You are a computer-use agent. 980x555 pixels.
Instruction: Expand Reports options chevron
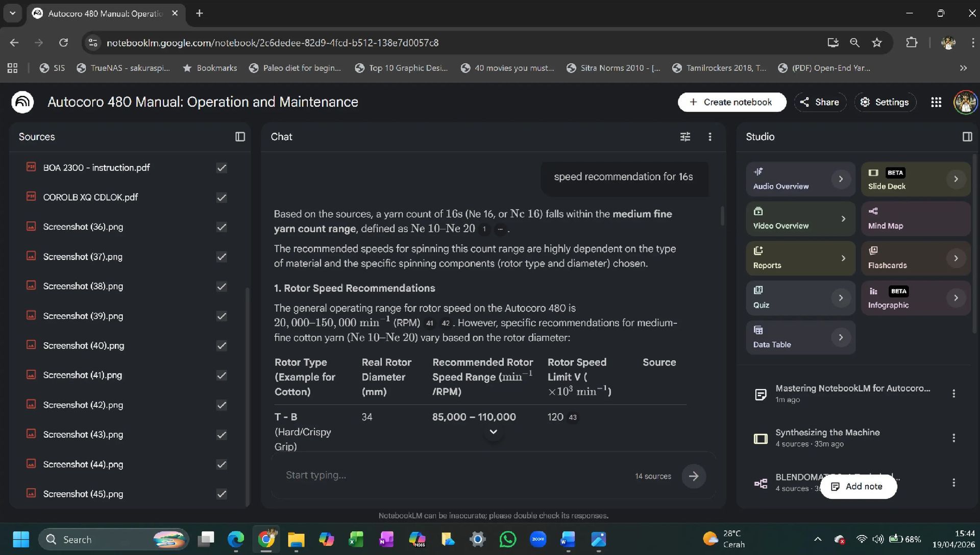click(x=843, y=258)
